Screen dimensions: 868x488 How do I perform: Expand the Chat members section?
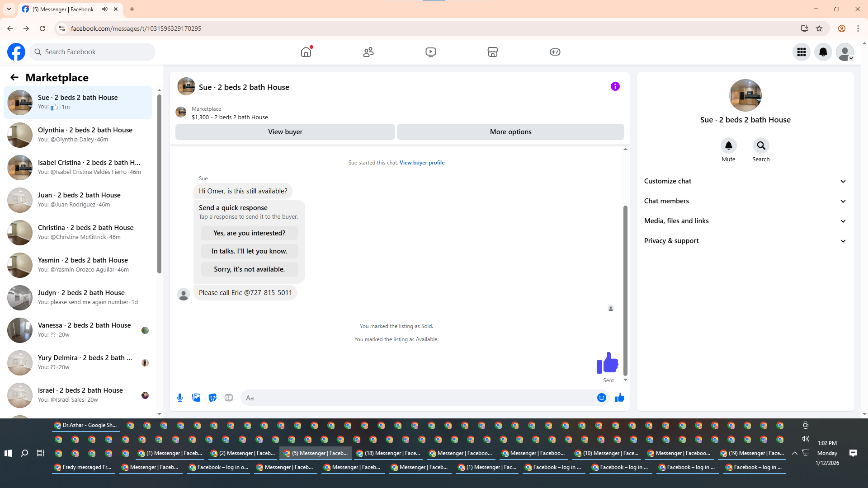[x=745, y=201]
